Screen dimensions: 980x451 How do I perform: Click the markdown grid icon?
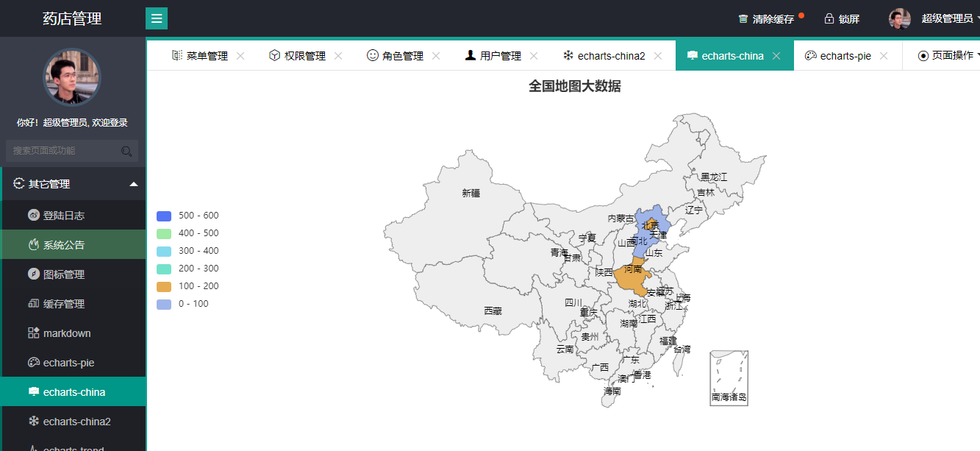pos(34,333)
